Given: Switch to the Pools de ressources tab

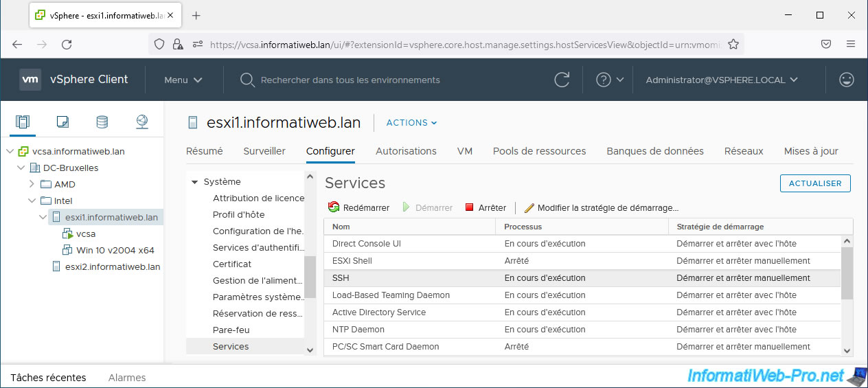Looking at the screenshot, I should (539, 151).
